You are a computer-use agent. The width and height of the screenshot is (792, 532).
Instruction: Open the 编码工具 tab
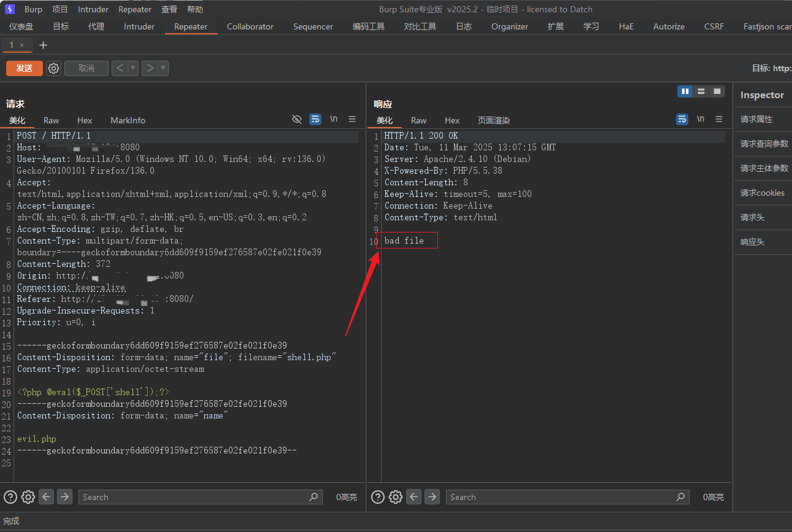[369, 26]
